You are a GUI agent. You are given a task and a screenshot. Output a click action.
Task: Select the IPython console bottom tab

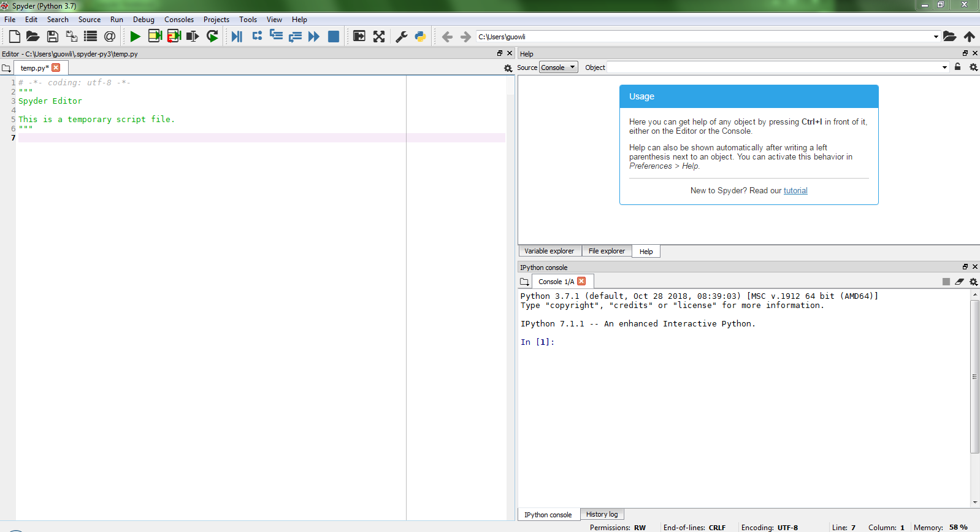tap(548, 515)
